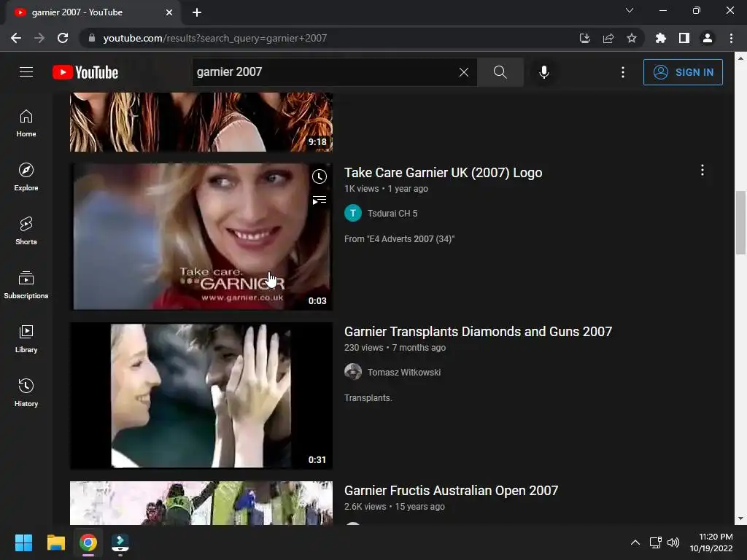Open a new tab with plus
747x560 pixels.
coord(197,12)
